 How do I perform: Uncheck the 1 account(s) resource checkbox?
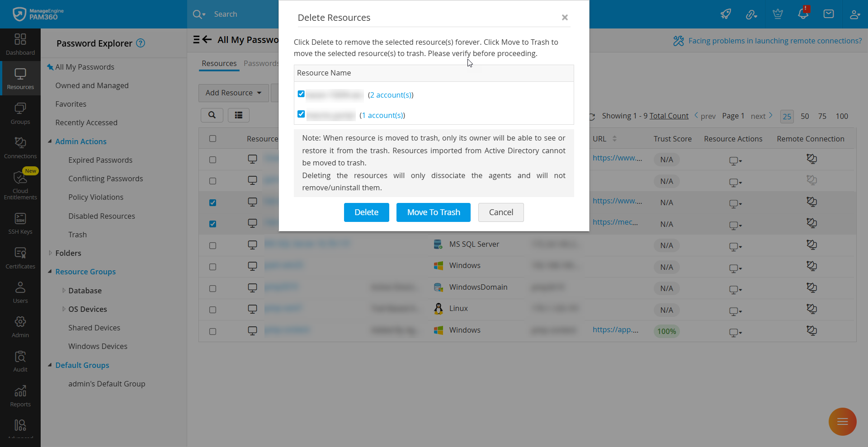point(301,114)
